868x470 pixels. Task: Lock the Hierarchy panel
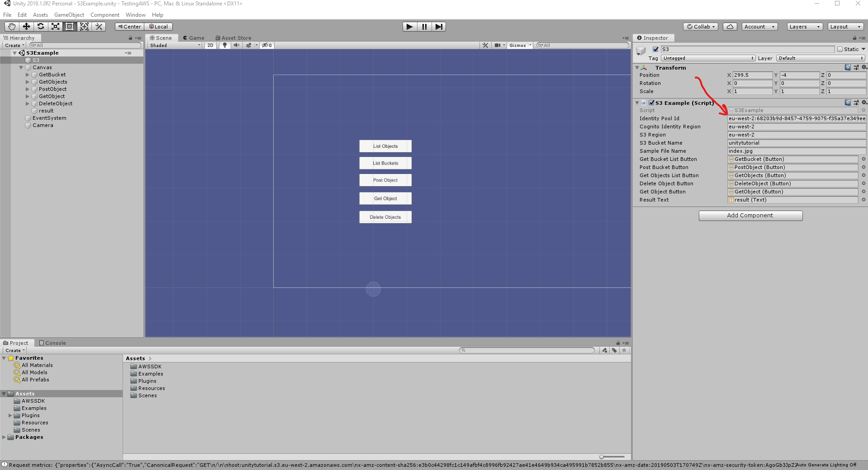pyautogui.click(x=131, y=38)
